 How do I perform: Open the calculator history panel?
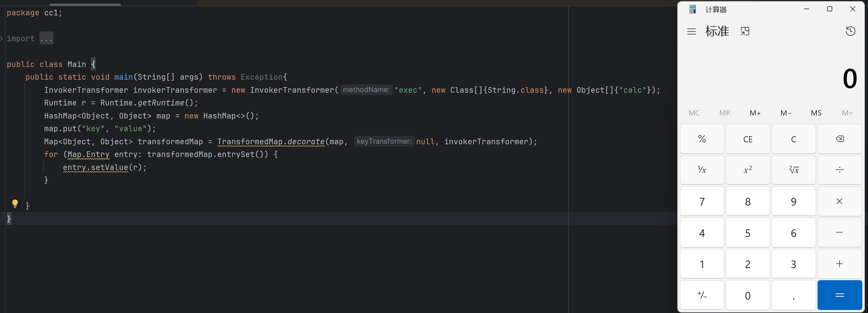pyautogui.click(x=851, y=31)
